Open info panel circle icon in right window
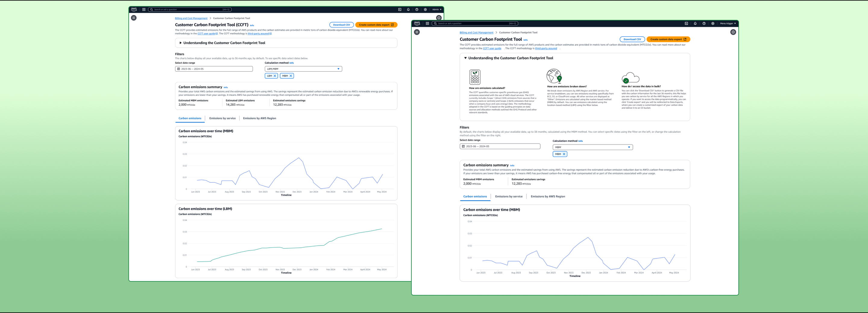Image resolution: width=868 pixels, height=313 pixels. tap(733, 32)
